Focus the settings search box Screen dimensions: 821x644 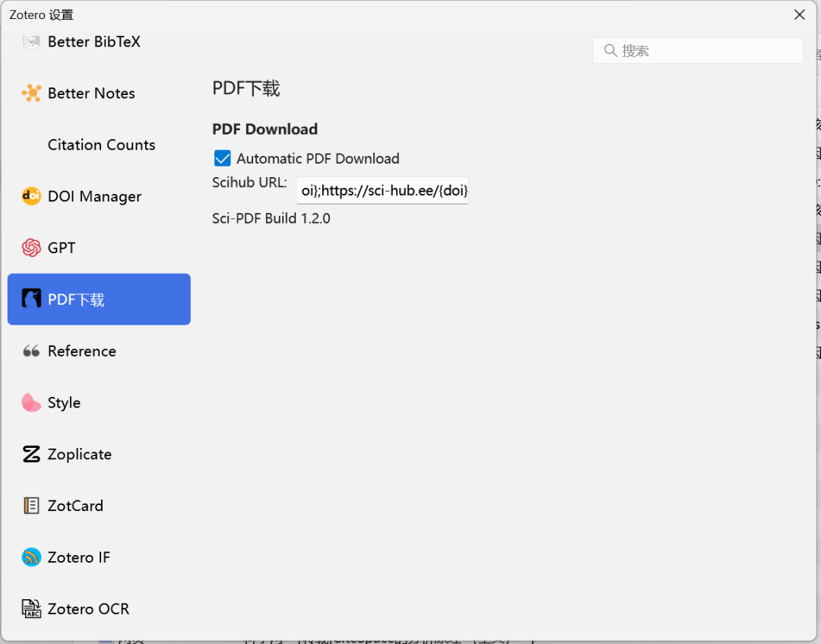pos(707,51)
